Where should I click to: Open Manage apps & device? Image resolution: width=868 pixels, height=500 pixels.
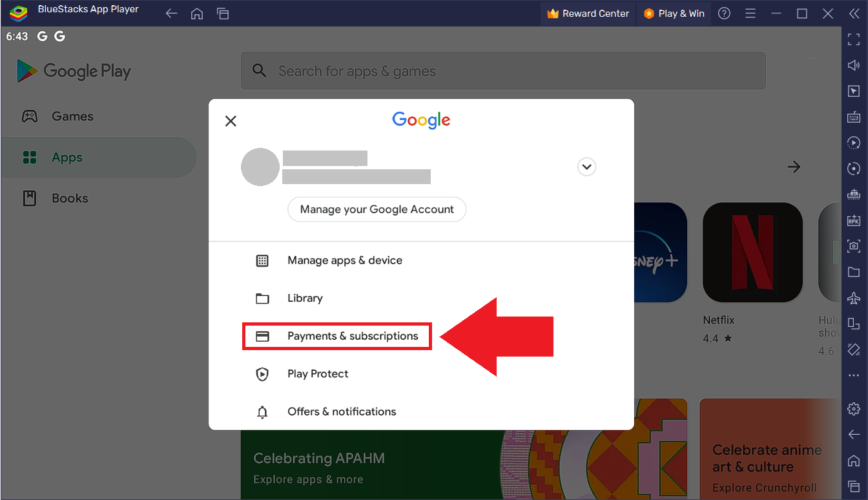click(421, 260)
